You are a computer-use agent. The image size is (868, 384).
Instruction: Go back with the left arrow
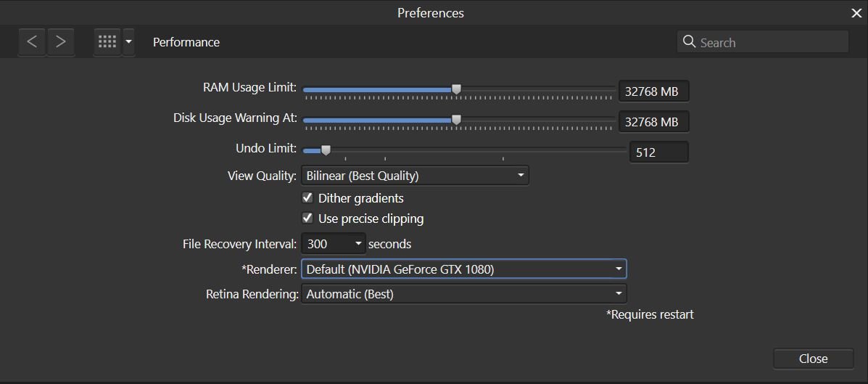32,42
